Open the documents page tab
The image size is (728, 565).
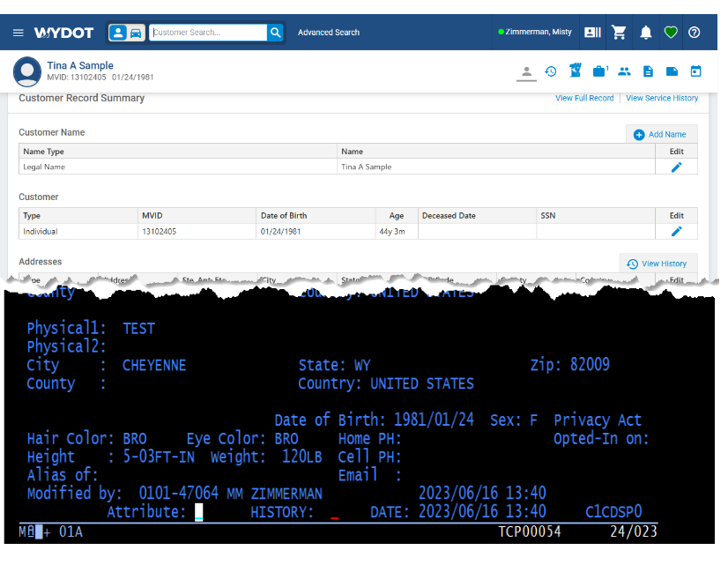tap(648, 71)
